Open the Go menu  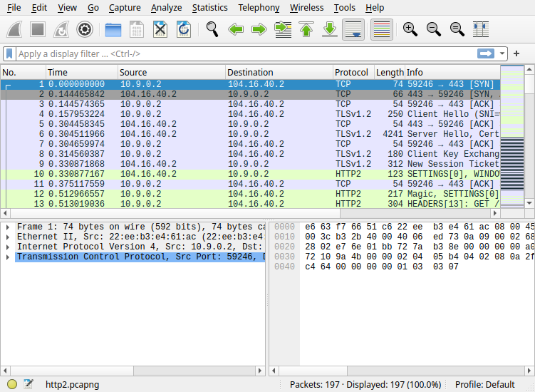coord(93,8)
